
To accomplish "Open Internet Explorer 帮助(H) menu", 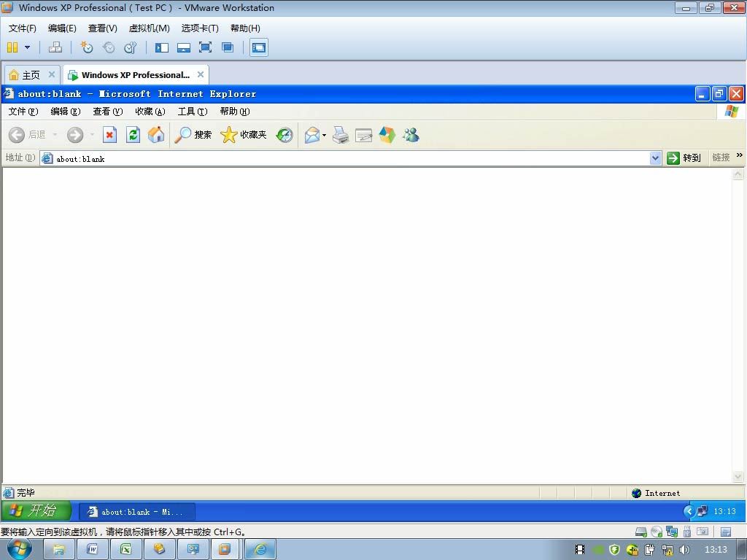I will (x=235, y=112).
